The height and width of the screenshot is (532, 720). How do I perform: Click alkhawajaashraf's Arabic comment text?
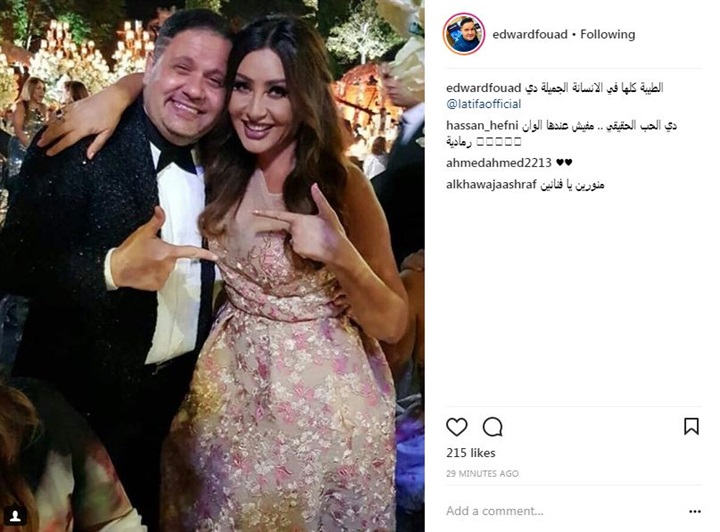572,185
